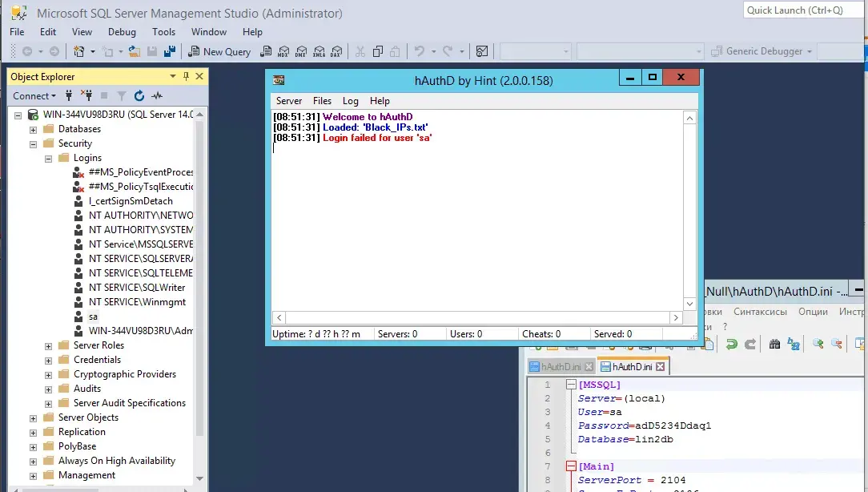Open a new MDX query
Screen dimensions: 868x492
click(283, 51)
